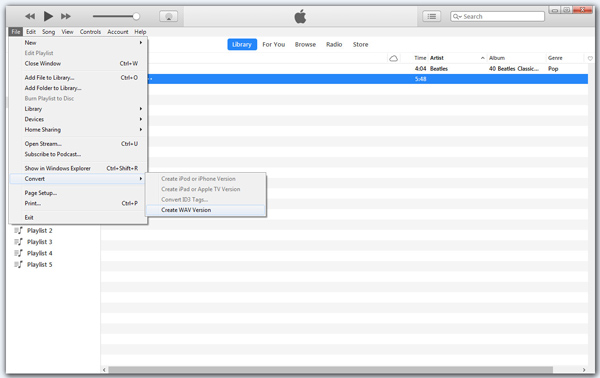Click the fast-forward (next track) button

pyautogui.click(x=66, y=16)
